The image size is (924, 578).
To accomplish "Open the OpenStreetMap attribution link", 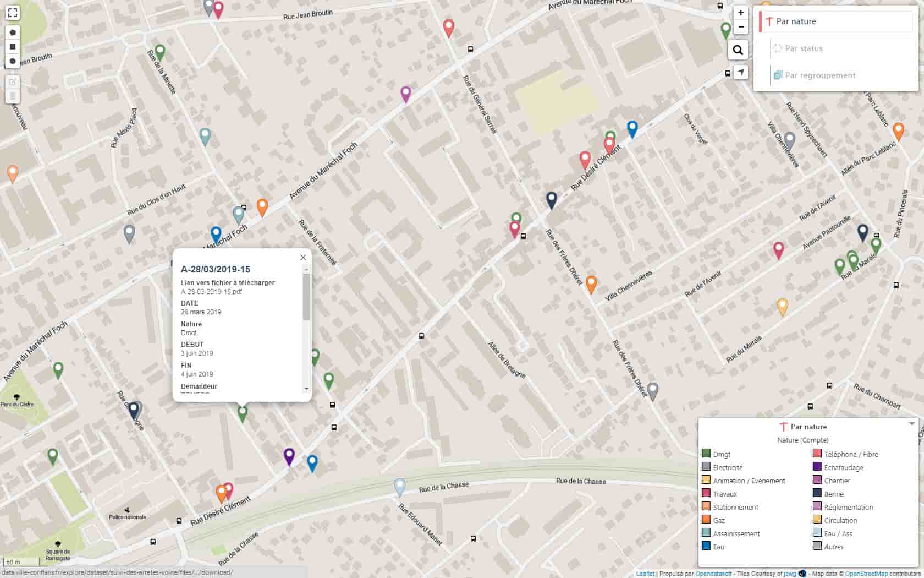I will (866, 574).
